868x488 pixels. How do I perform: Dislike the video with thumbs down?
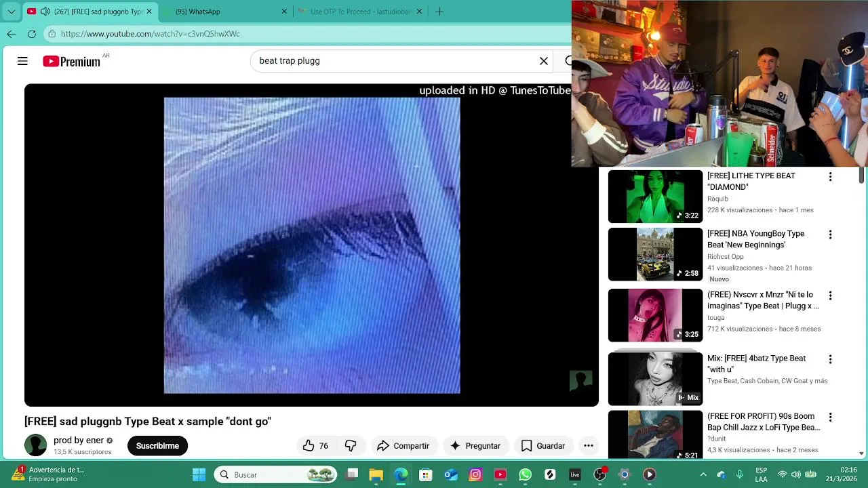click(351, 445)
